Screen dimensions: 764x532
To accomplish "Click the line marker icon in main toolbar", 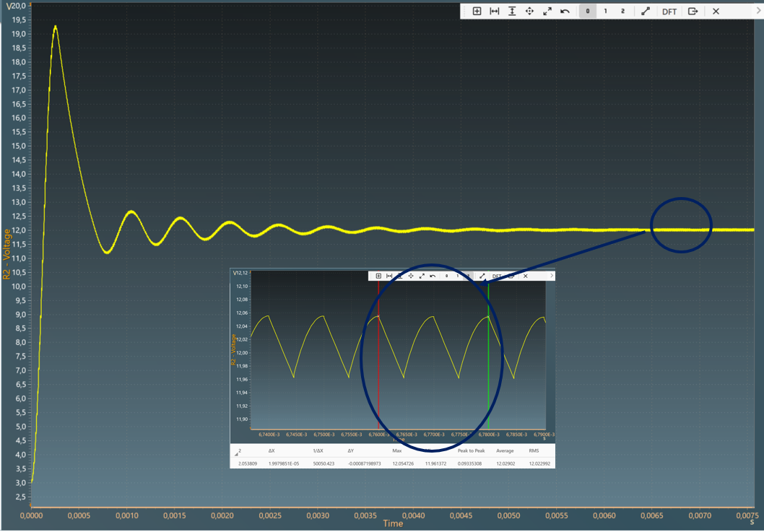I will pos(646,12).
